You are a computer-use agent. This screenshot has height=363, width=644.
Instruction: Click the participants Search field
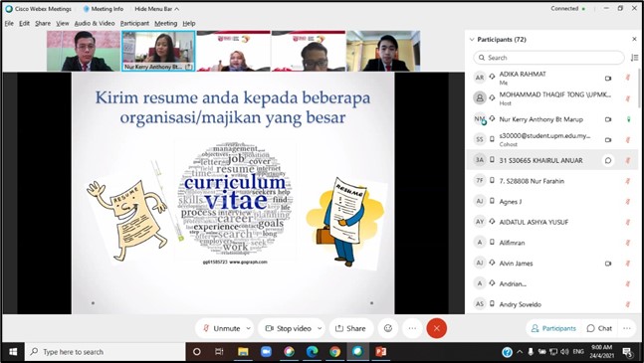coord(548,58)
